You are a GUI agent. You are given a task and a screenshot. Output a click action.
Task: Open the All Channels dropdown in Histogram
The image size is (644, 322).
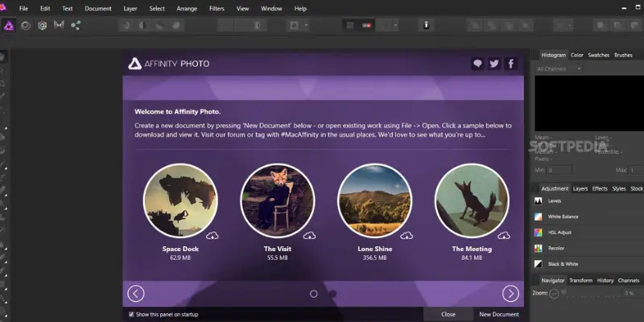pos(559,68)
